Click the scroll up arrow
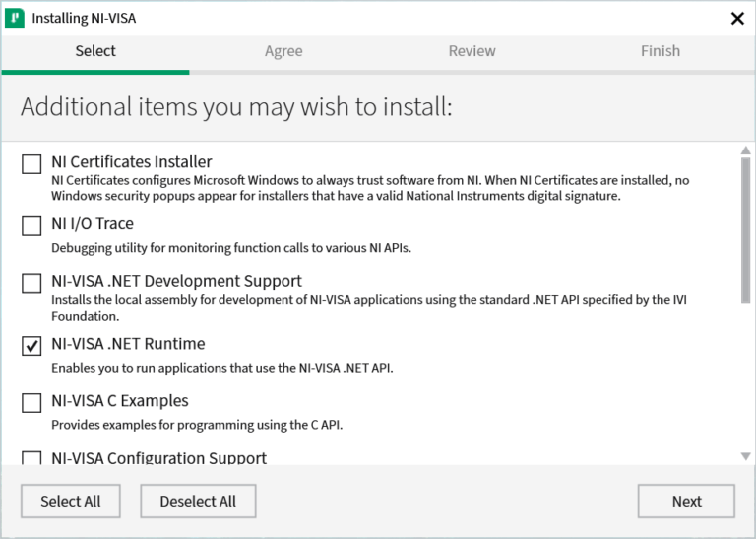This screenshot has width=756, height=539. [745, 150]
